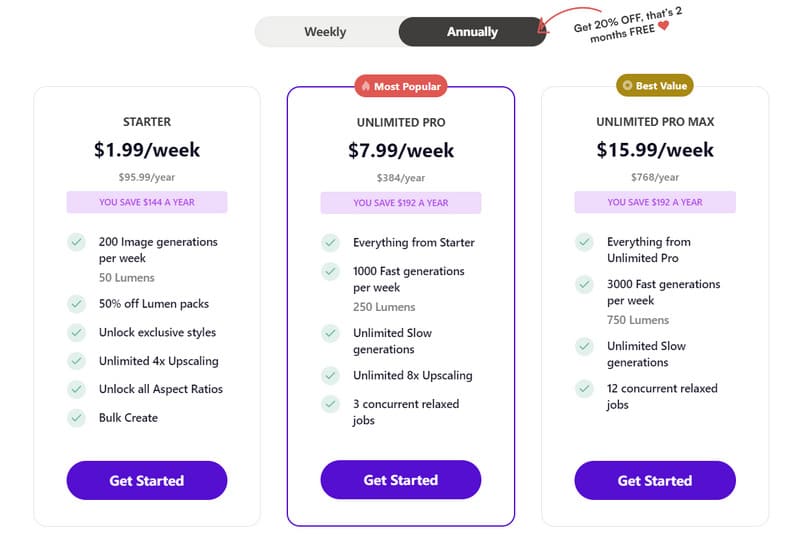The height and width of the screenshot is (534, 800).
Task: Click checkmark next to 12 concurrent relaxed jobs
Action: point(585,388)
